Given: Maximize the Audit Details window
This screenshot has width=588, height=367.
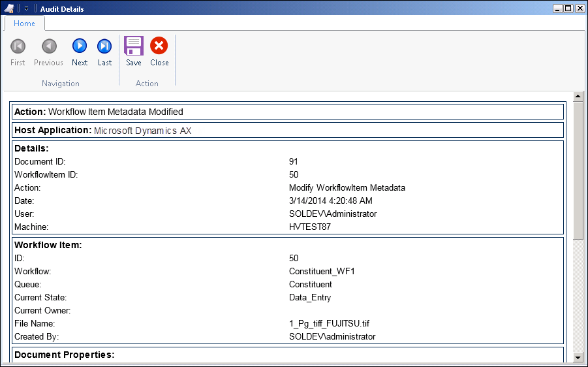Looking at the screenshot, I should pos(568,8).
